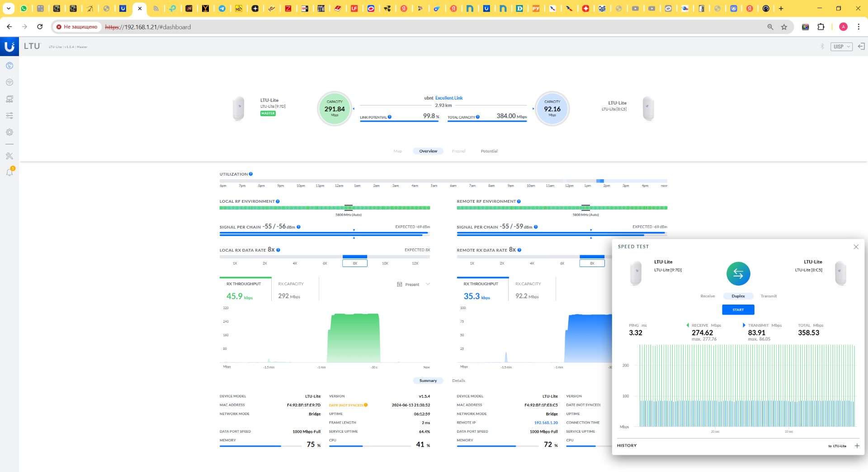Switch to Overview tab
The image size is (868, 472).
(x=428, y=151)
